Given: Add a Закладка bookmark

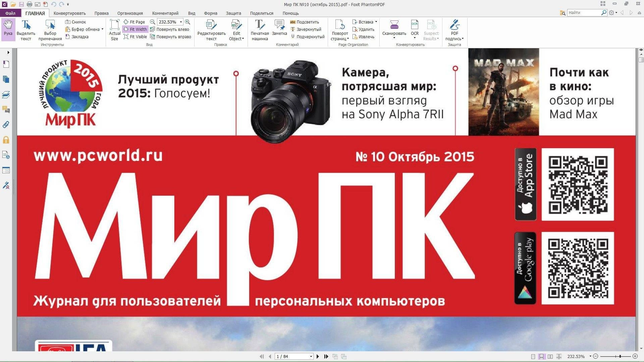Looking at the screenshot, I should coord(77,37).
